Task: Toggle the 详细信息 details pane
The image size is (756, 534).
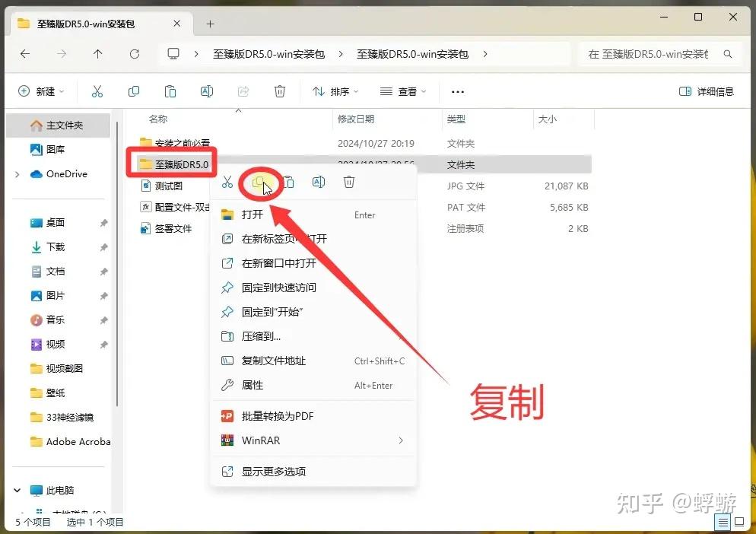Action: 707,91
